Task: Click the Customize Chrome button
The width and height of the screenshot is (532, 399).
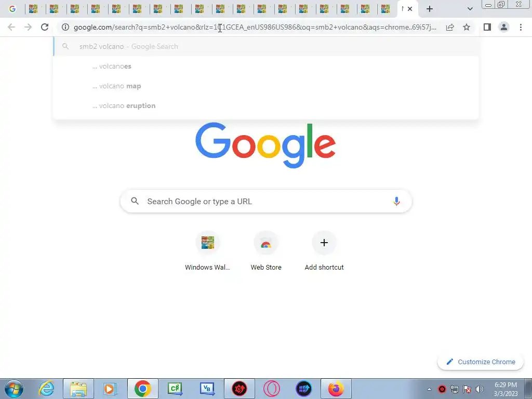Action: (481, 362)
